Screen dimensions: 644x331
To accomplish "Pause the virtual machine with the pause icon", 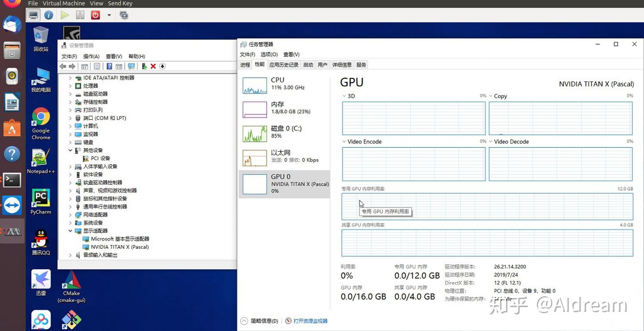I will (x=80, y=14).
